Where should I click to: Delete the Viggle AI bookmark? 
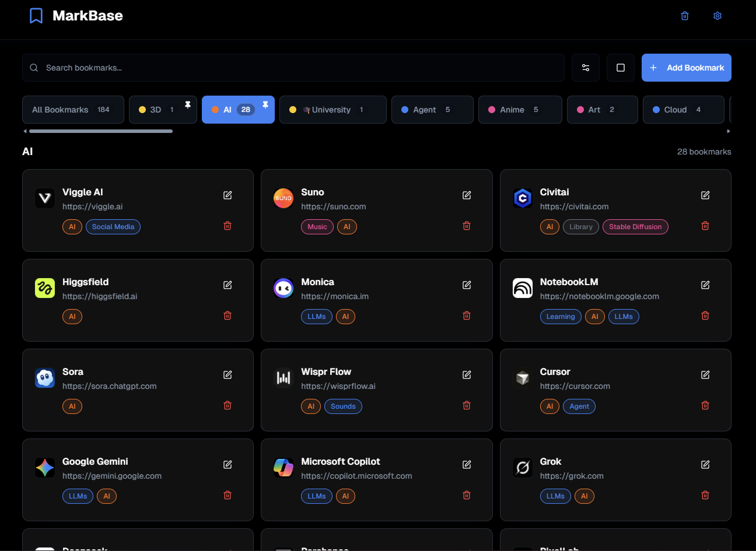click(227, 225)
